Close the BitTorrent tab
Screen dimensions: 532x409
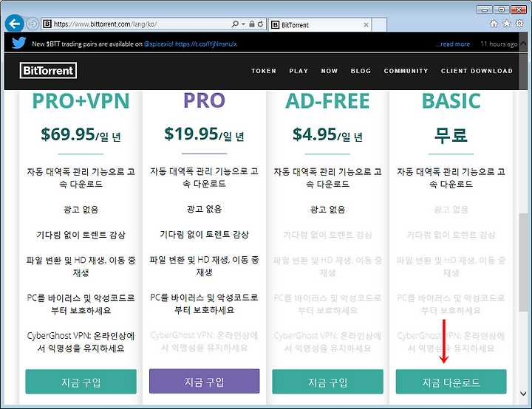[x=366, y=25]
